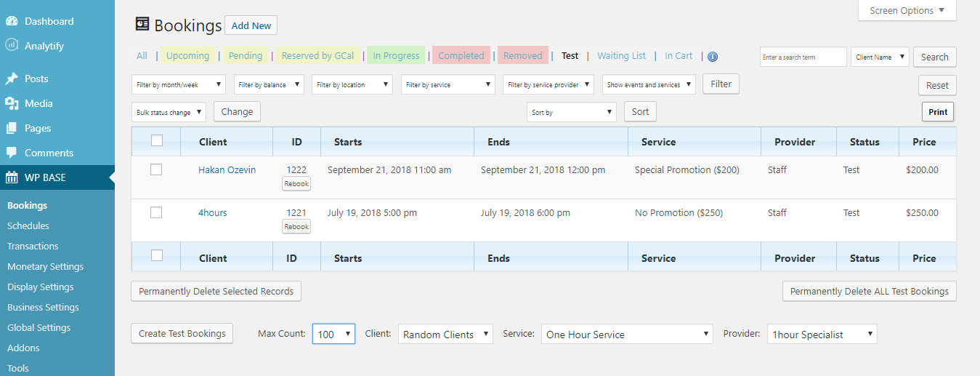The height and width of the screenshot is (376, 980).
Task: Click the Comments bubble icon
Action: 12,153
